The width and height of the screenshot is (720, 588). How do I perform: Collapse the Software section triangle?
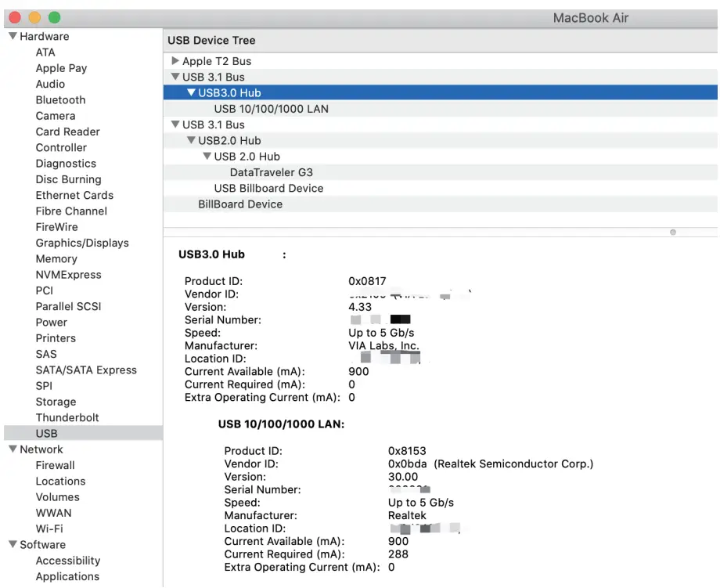click(13, 545)
